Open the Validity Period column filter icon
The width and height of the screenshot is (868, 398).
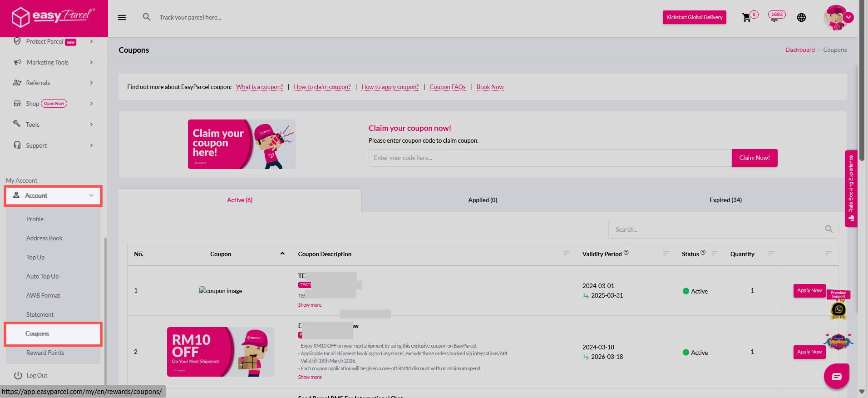(x=666, y=253)
